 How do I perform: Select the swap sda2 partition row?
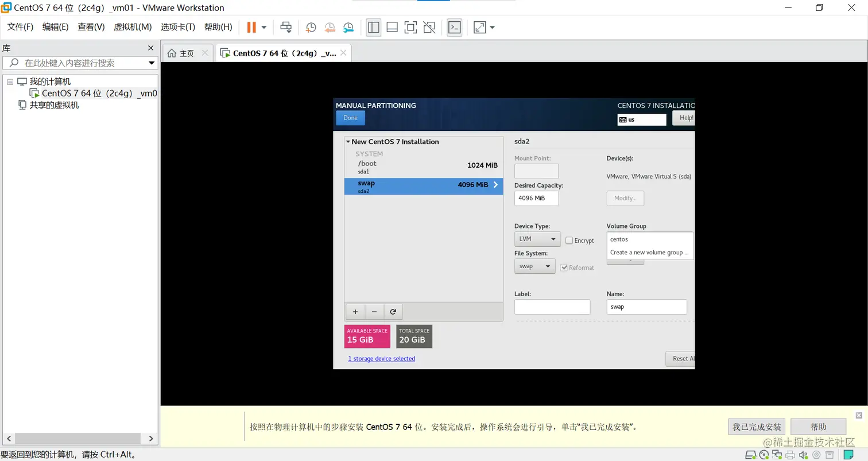coord(424,186)
